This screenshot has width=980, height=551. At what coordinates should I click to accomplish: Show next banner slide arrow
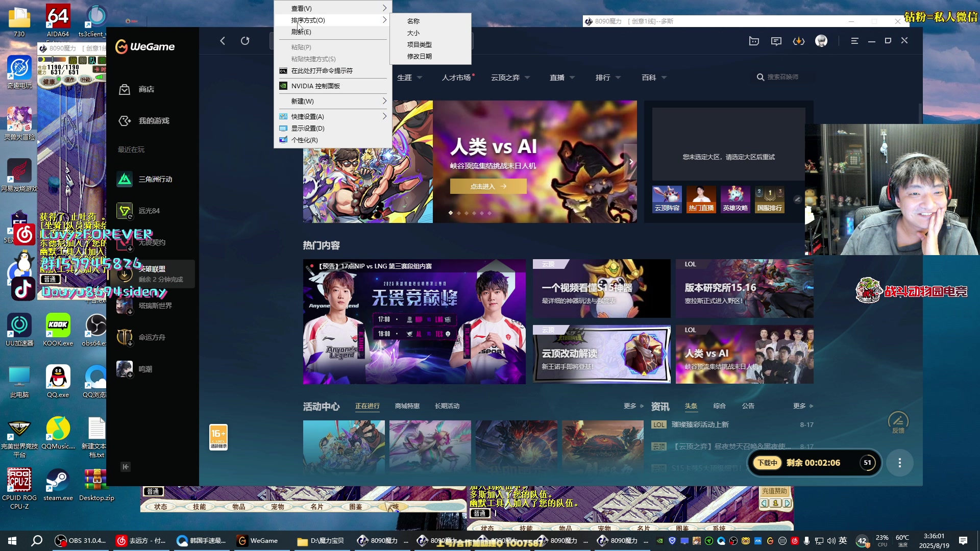point(630,162)
